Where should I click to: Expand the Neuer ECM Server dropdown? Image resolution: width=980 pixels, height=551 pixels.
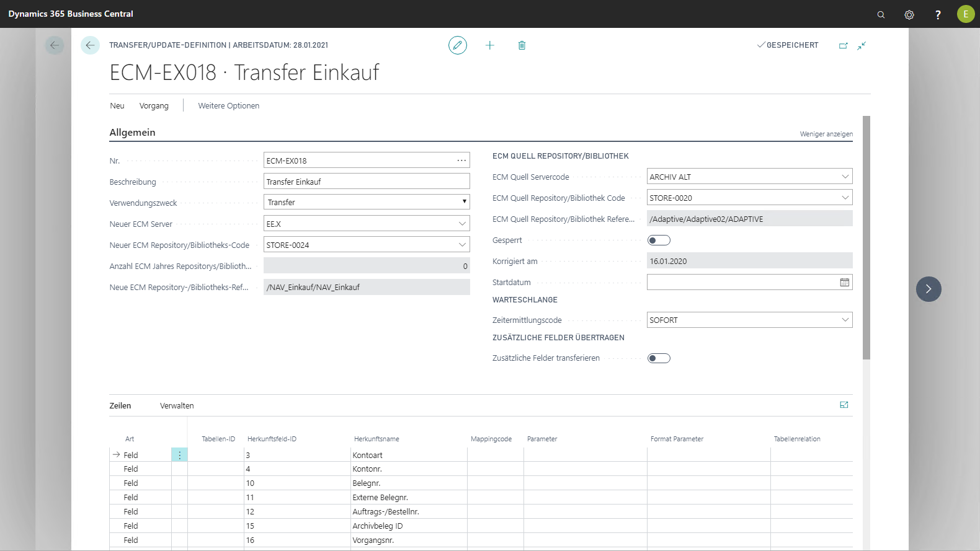tap(462, 224)
